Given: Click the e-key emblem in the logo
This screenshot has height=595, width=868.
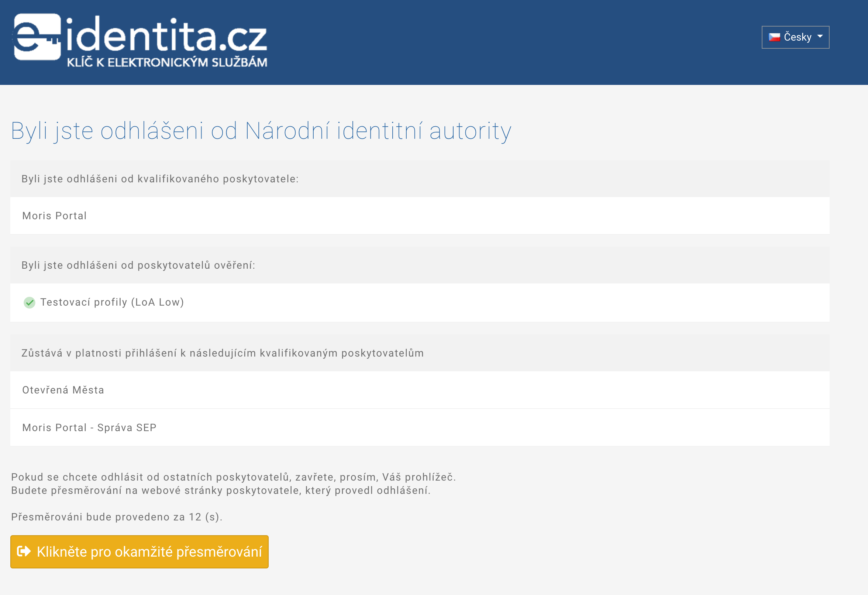Looking at the screenshot, I should (x=37, y=37).
